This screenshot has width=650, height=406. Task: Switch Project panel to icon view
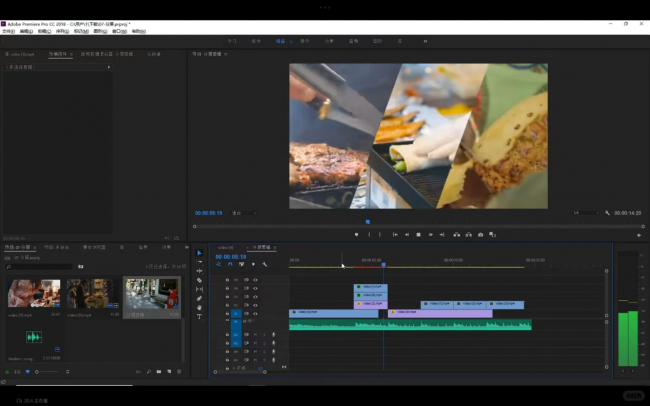coord(27,372)
